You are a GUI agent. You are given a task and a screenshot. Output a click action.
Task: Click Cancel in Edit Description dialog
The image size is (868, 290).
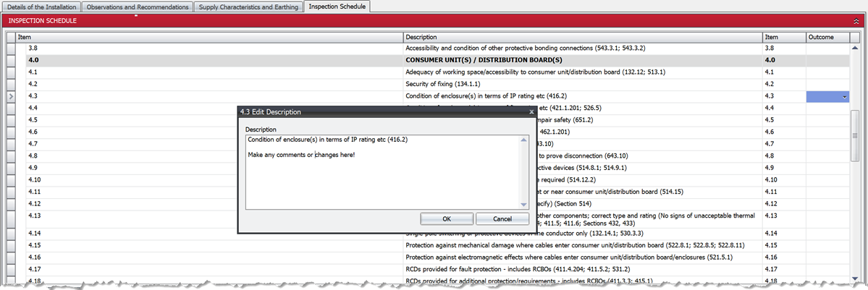[502, 218]
